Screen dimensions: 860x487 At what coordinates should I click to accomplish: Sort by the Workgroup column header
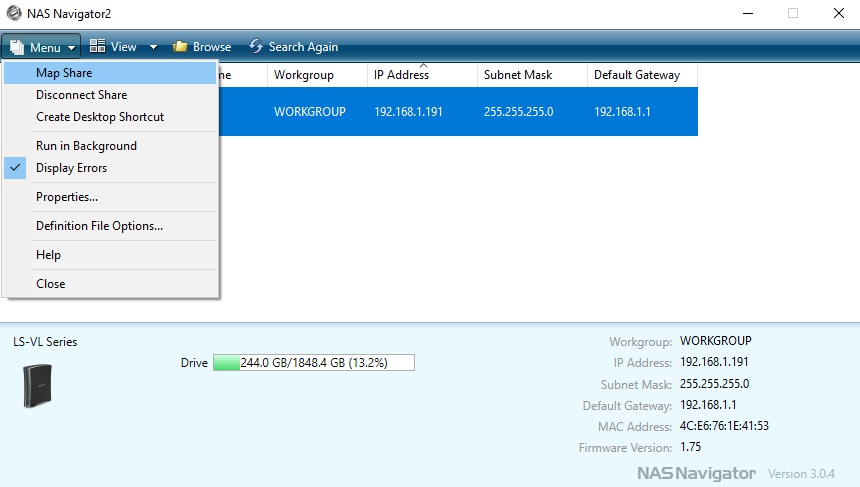point(317,75)
